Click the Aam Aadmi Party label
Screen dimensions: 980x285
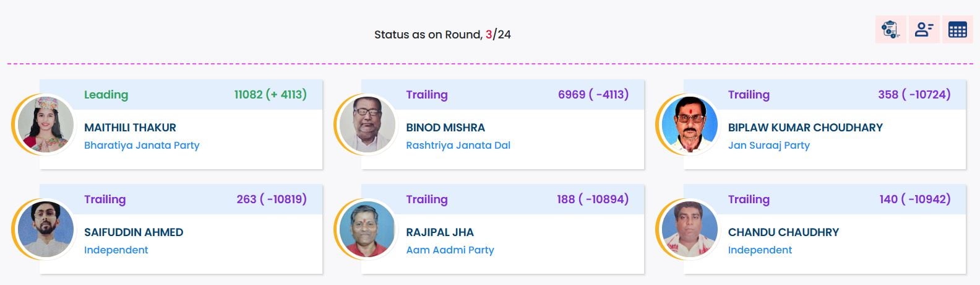pos(450,250)
